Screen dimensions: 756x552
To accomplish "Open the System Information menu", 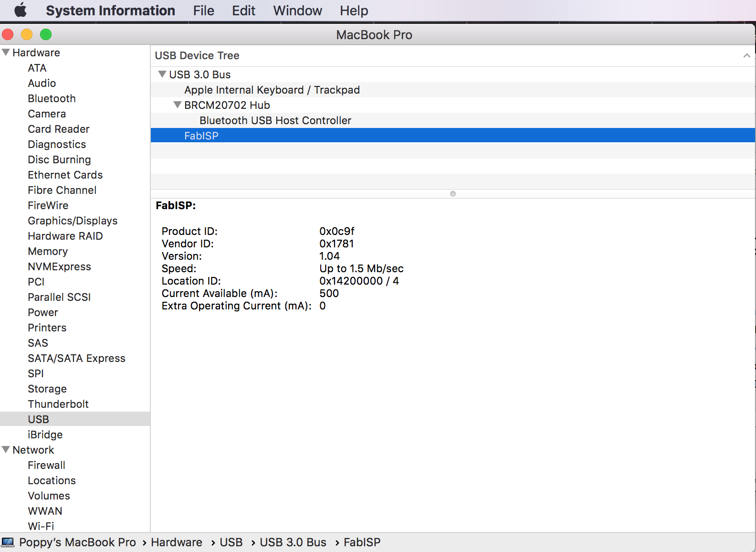I will (x=110, y=11).
